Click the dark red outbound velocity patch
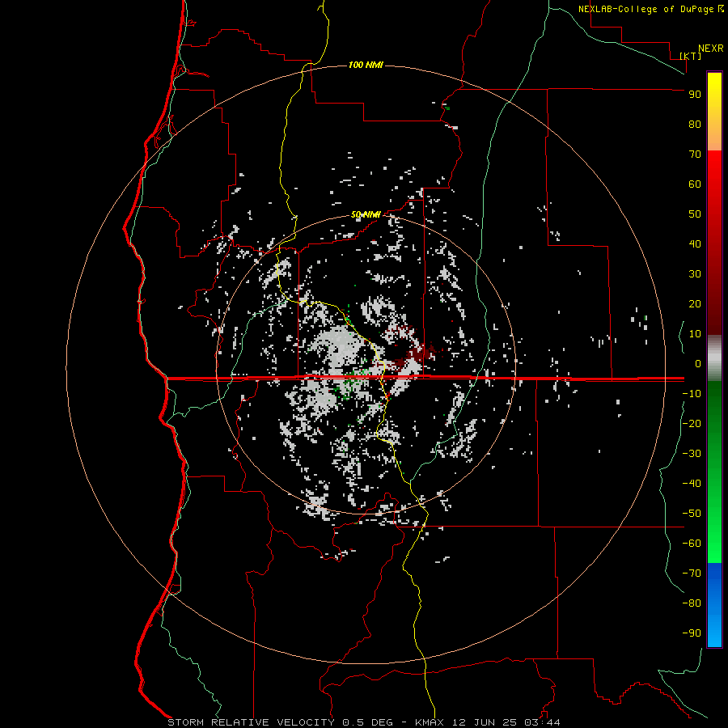The width and height of the screenshot is (728, 728). [x=420, y=353]
